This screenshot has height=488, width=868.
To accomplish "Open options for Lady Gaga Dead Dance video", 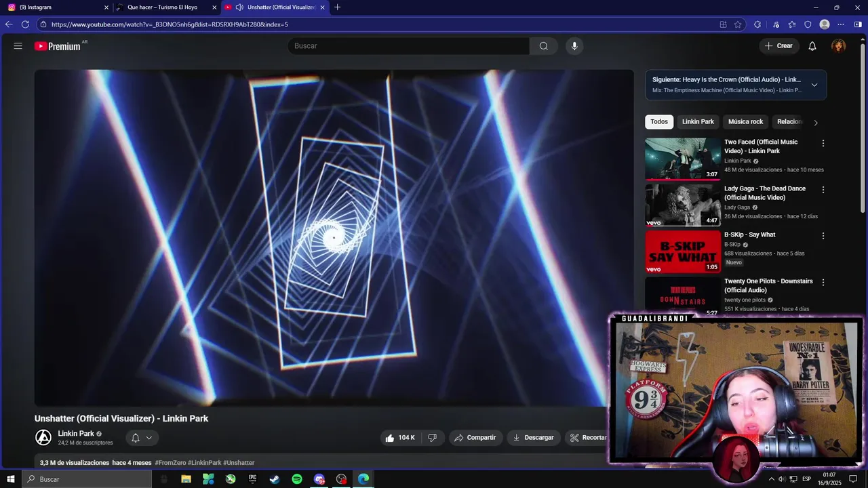I will pyautogui.click(x=823, y=190).
